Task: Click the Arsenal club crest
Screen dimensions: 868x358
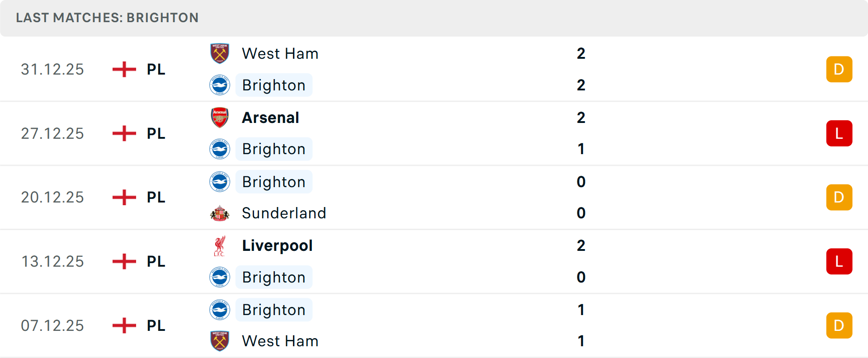Action: coord(220,118)
